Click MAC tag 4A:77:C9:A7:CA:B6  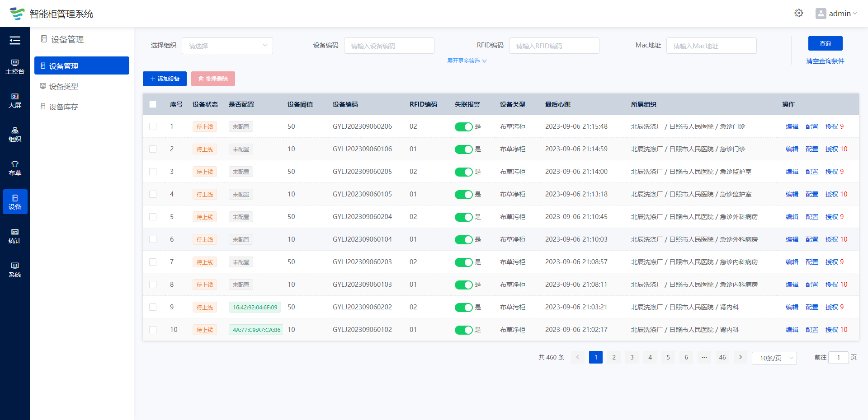(x=256, y=330)
